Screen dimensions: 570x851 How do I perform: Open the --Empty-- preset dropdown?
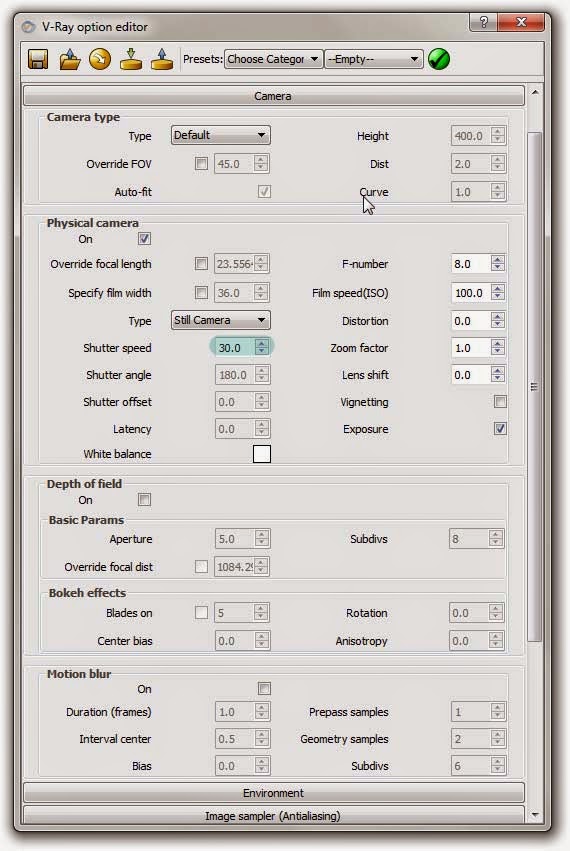coord(373,59)
